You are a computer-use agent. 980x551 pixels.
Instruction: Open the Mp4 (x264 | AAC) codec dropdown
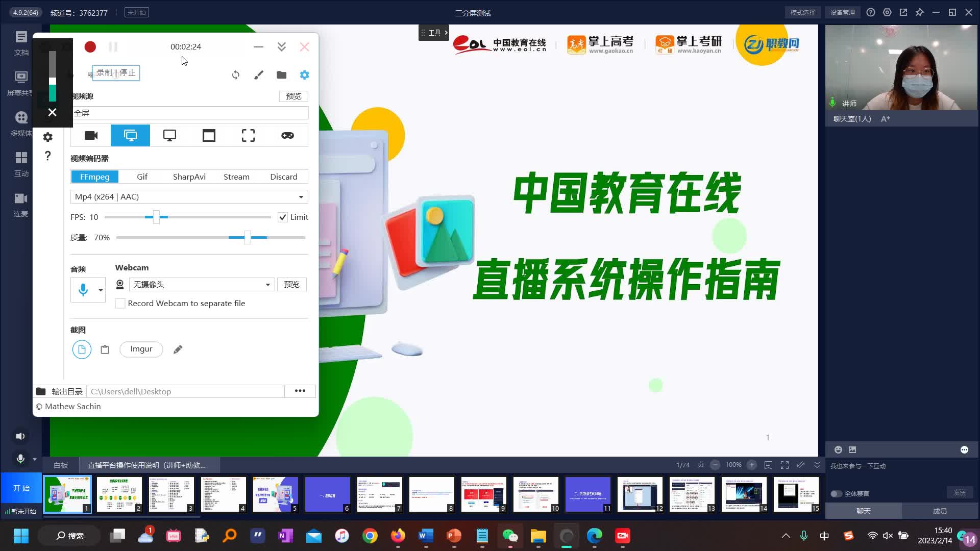[x=189, y=197]
